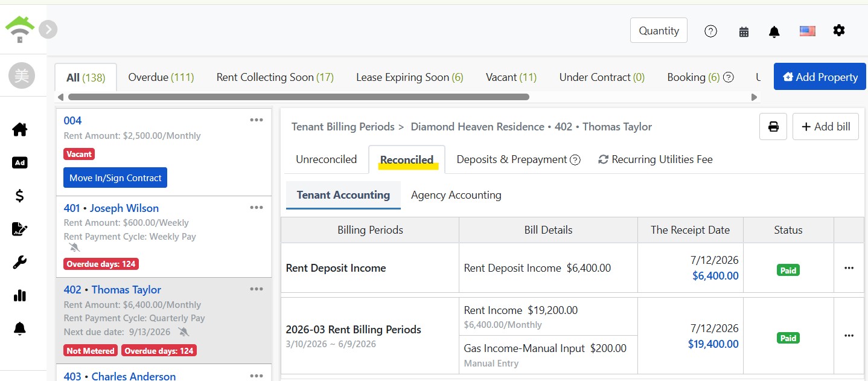Open the wrench maintenance sidebar icon
Screen dimensions: 868x381
click(20, 262)
